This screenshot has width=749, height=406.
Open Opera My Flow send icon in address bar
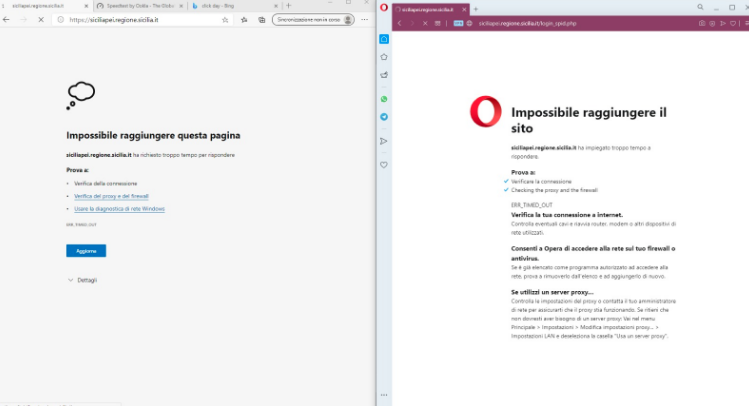point(723,23)
